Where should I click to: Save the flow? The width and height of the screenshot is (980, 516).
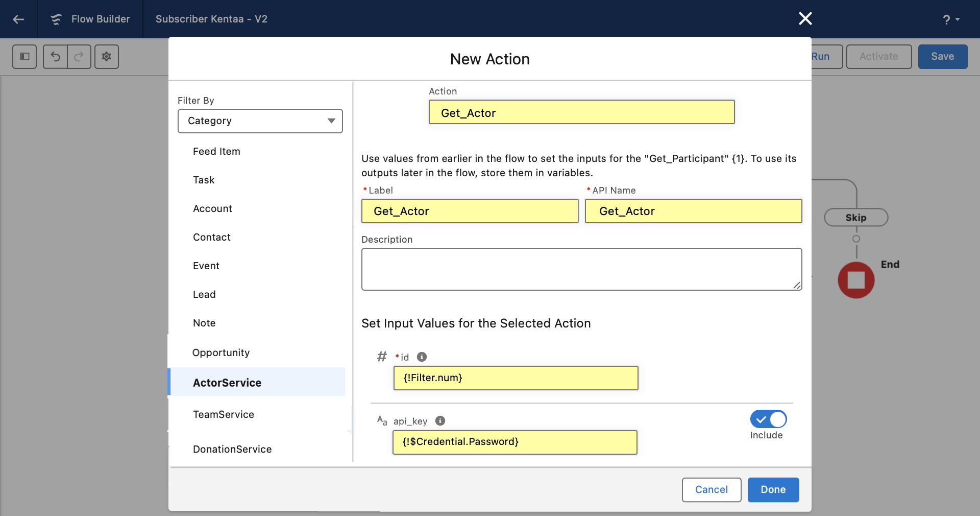click(x=943, y=57)
